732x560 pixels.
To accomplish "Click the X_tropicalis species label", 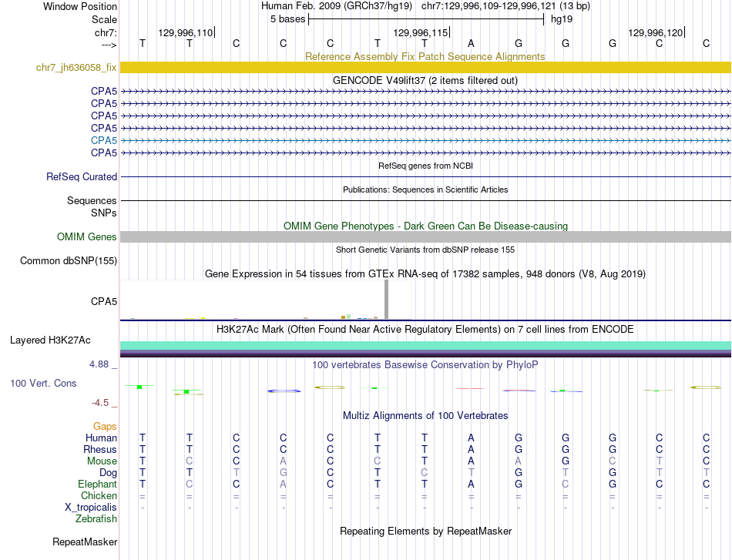I will click(x=91, y=508).
